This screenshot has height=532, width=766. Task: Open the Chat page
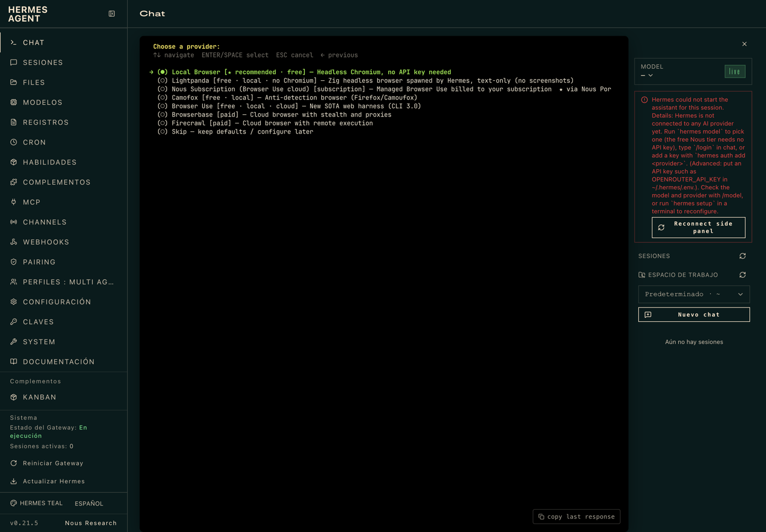[x=64, y=43]
